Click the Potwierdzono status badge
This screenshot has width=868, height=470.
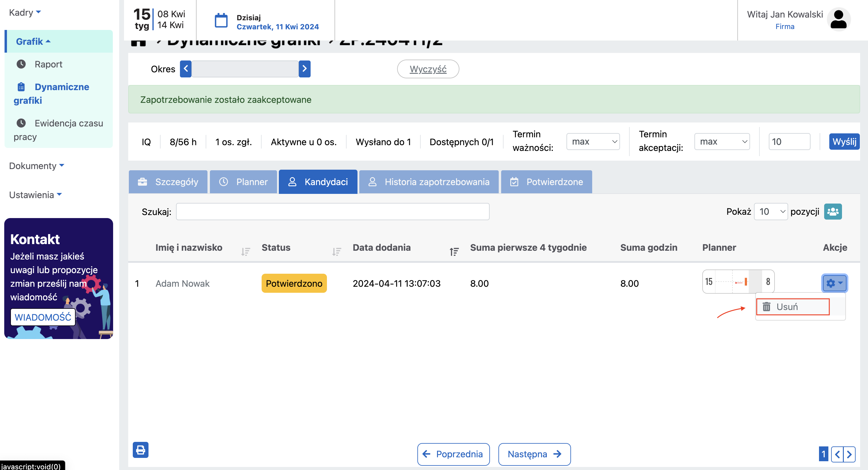pos(294,283)
